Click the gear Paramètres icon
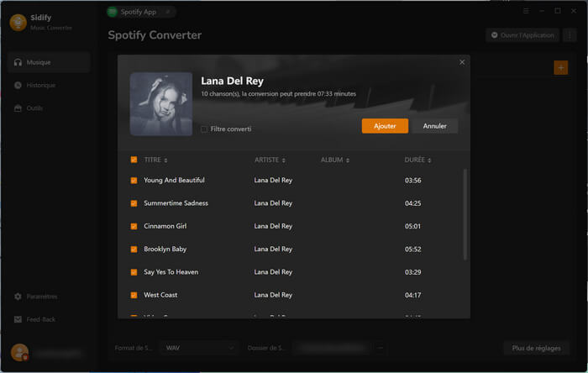 18,297
